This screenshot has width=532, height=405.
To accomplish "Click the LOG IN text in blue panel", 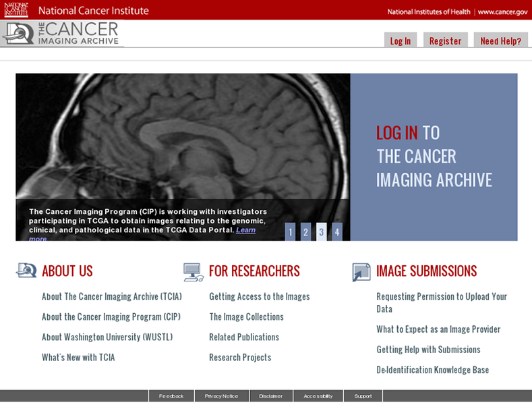I will (397, 133).
